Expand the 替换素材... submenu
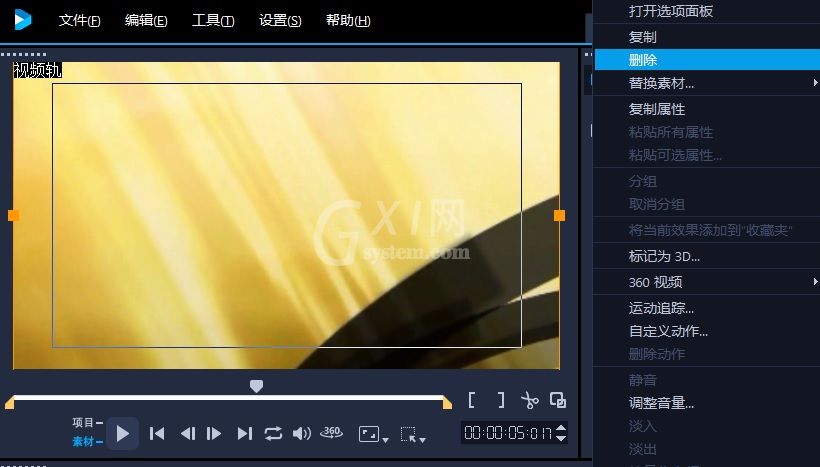This screenshot has width=820, height=467. click(x=707, y=83)
